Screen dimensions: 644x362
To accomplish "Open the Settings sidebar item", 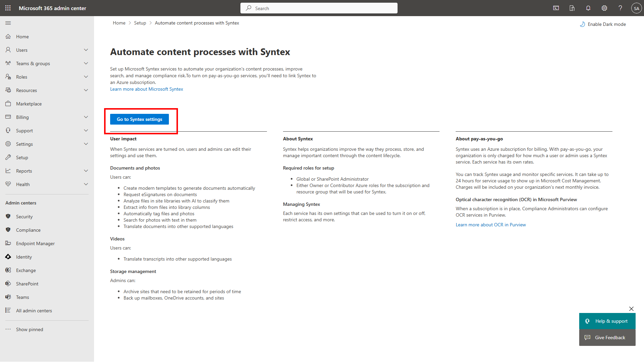I will click(47, 144).
